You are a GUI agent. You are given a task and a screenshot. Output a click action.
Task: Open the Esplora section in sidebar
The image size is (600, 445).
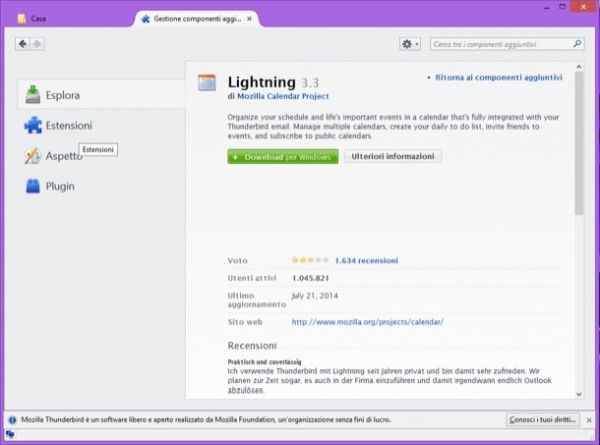tap(60, 95)
